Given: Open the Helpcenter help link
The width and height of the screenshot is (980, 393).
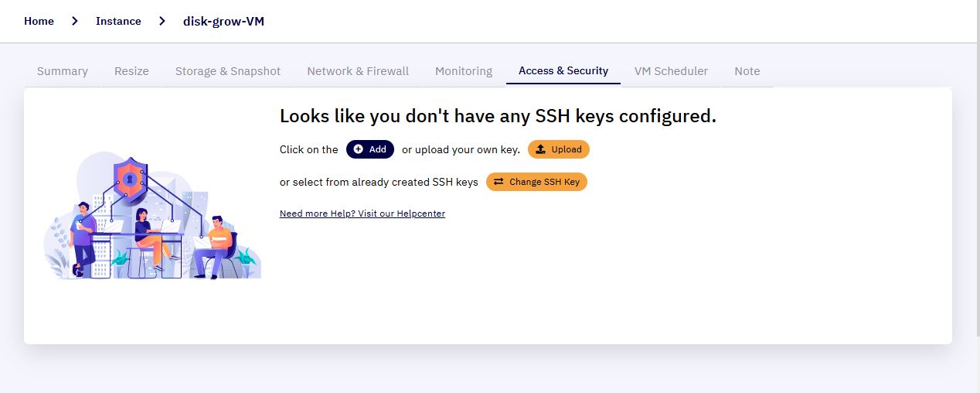Looking at the screenshot, I should (x=362, y=214).
